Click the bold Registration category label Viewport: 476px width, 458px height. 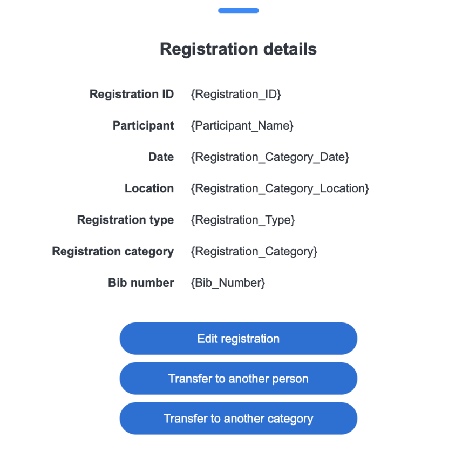coord(113,251)
